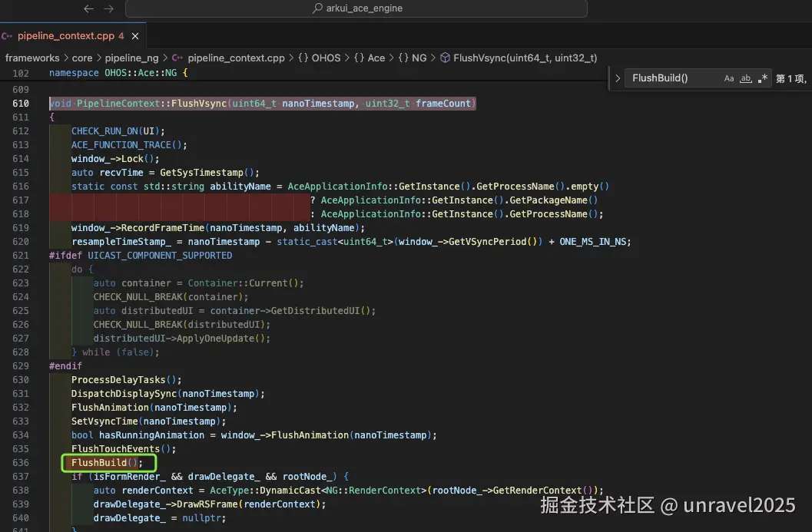Click ApplyOneUpdate() on line 627

pos(221,339)
